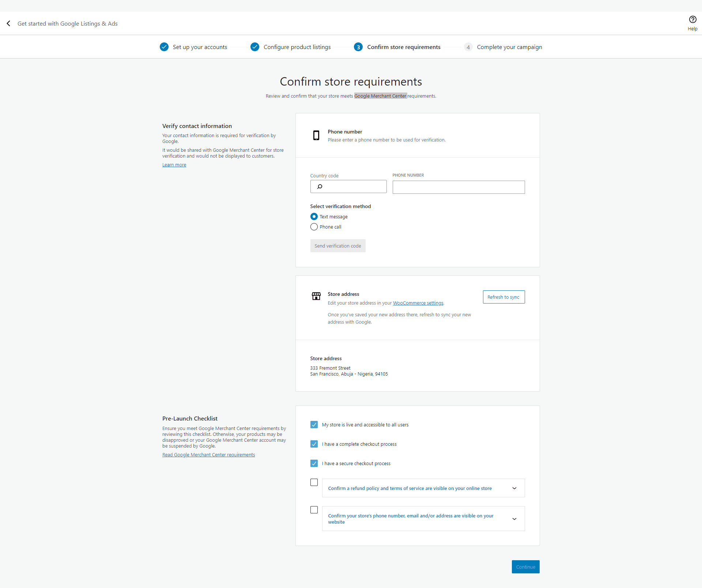
Task: Expand 'Confirm a refund policy and terms of service' item
Action: tap(514, 488)
